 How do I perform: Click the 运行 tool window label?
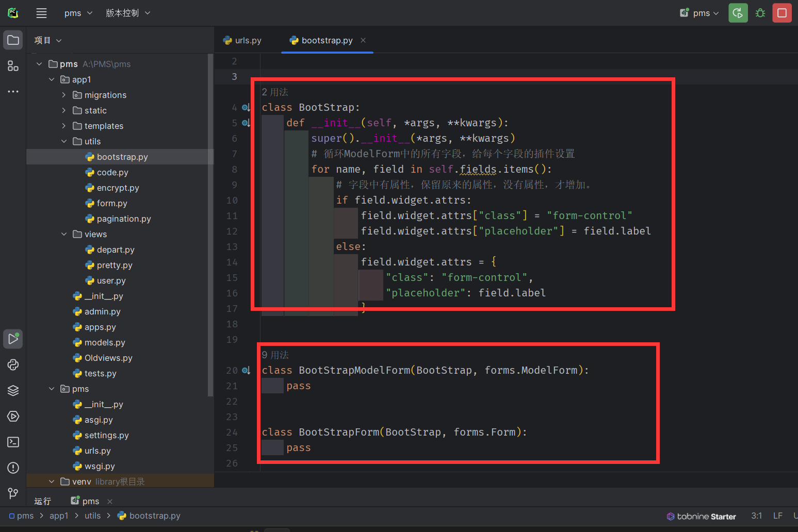click(42, 501)
